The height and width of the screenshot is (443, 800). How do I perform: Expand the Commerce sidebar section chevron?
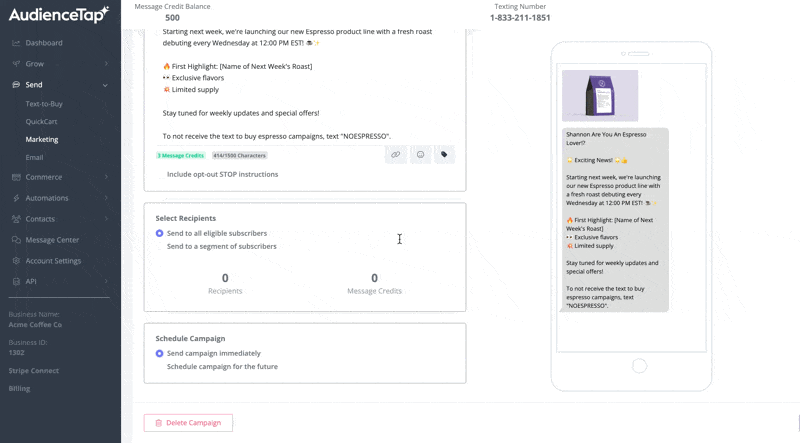point(106,177)
